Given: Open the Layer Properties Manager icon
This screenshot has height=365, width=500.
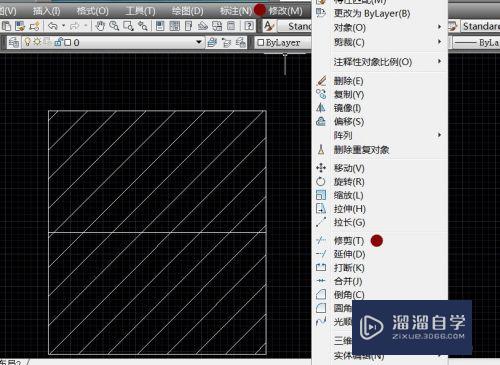Looking at the screenshot, I should coord(14,42).
